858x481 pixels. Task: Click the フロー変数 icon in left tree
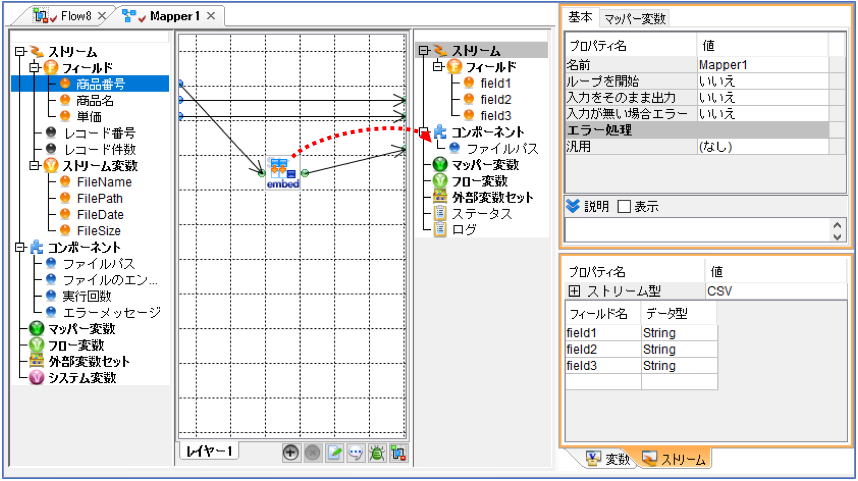[37, 345]
